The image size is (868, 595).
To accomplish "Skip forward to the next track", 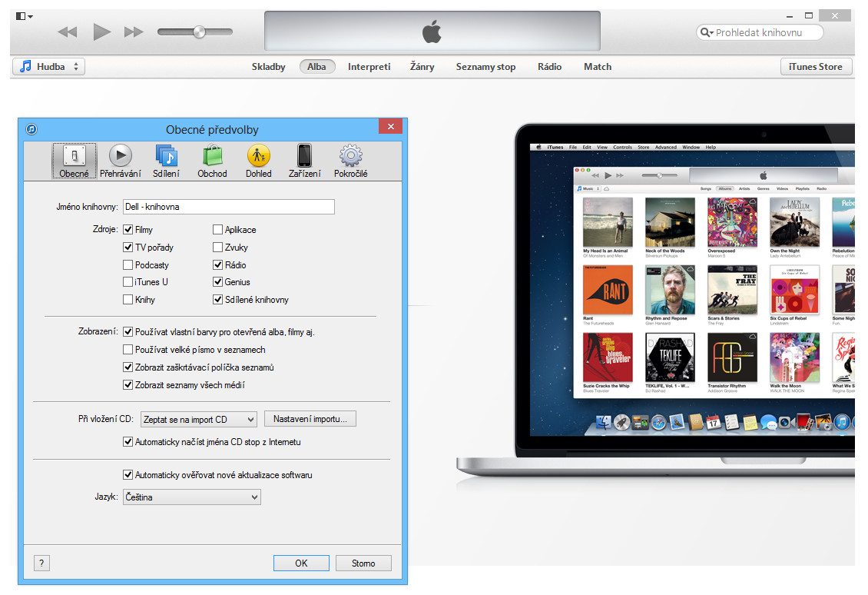I will tap(134, 32).
